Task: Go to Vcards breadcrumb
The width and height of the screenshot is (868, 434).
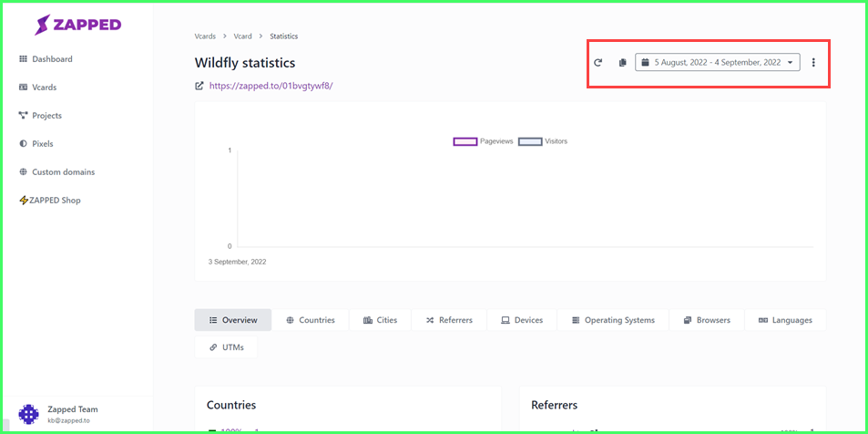Action: coord(205,36)
